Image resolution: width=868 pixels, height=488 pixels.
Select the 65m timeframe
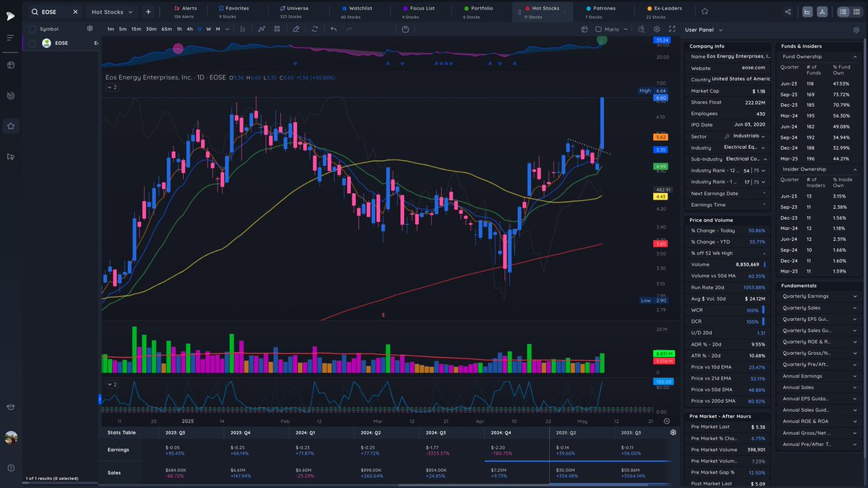click(x=166, y=29)
